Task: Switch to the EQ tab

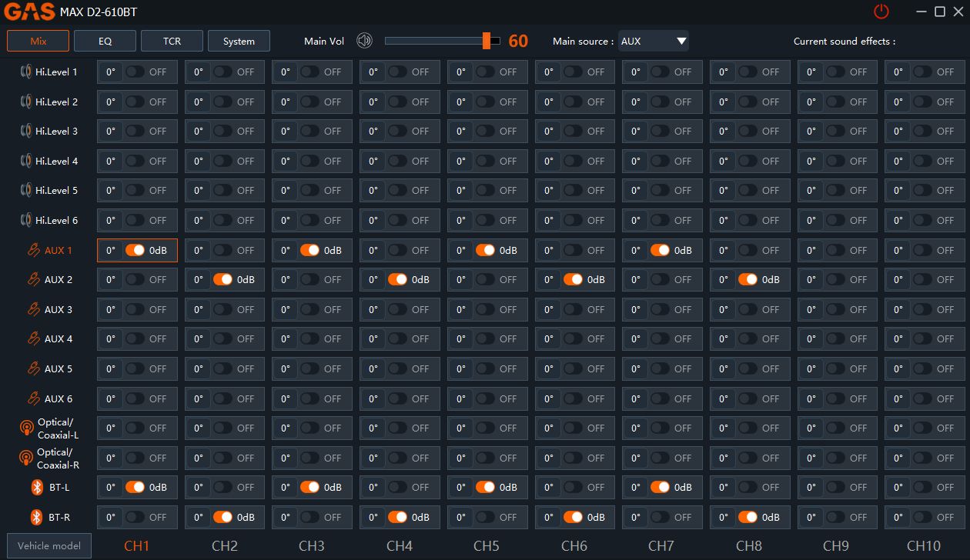Action: [x=105, y=41]
